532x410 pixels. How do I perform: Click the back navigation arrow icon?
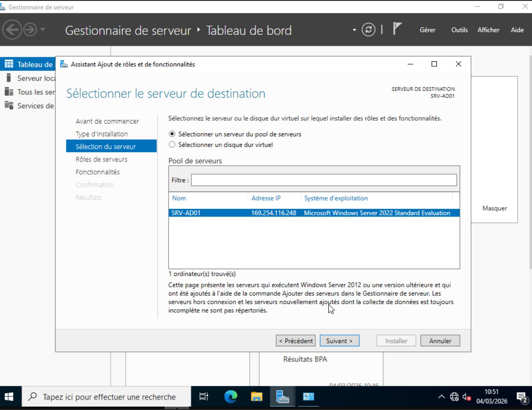pyautogui.click(x=12, y=30)
